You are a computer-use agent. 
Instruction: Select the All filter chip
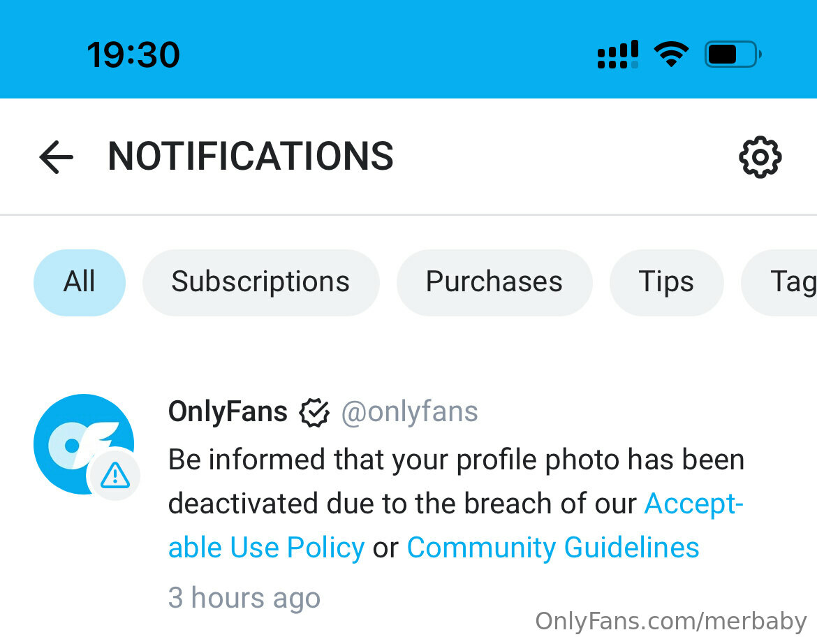(x=80, y=282)
